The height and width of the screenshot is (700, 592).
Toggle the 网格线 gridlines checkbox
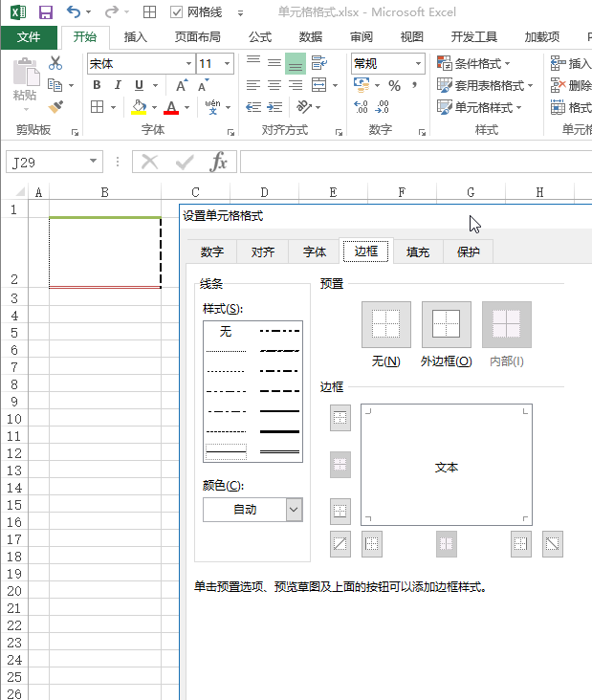[x=177, y=12]
